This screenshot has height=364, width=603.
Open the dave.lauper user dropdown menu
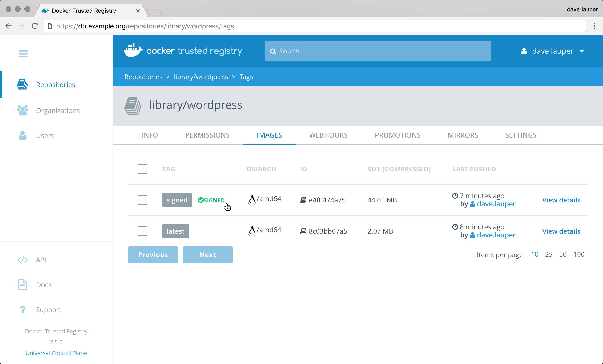click(553, 51)
